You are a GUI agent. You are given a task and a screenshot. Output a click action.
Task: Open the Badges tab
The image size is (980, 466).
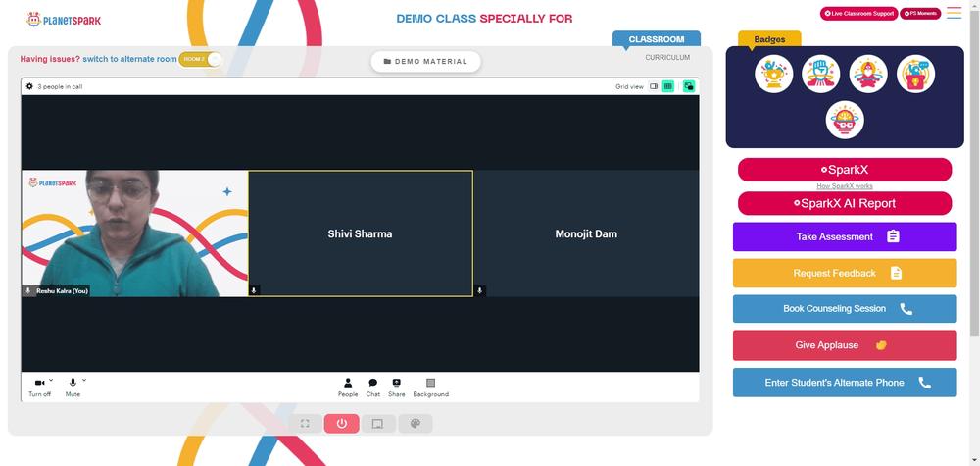click(x=769, y=39)
